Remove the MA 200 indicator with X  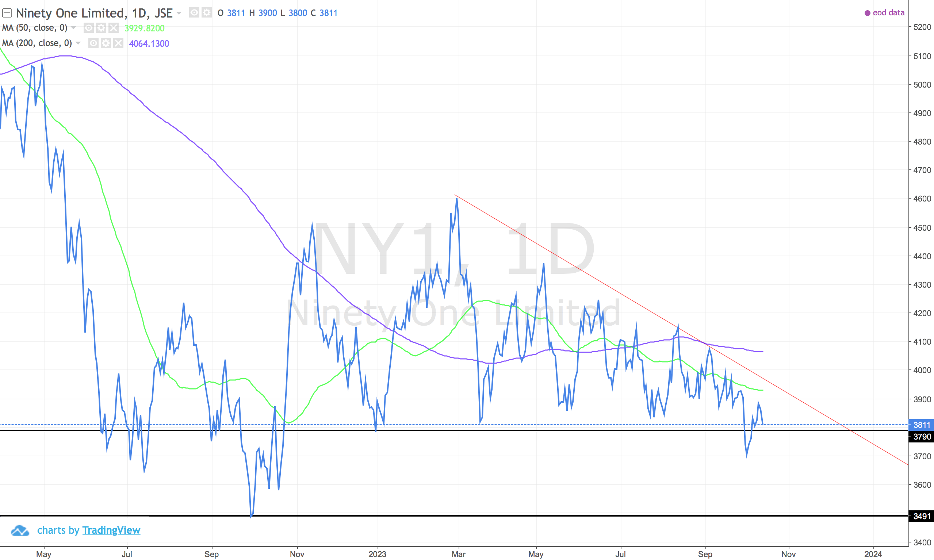point(118,43)
